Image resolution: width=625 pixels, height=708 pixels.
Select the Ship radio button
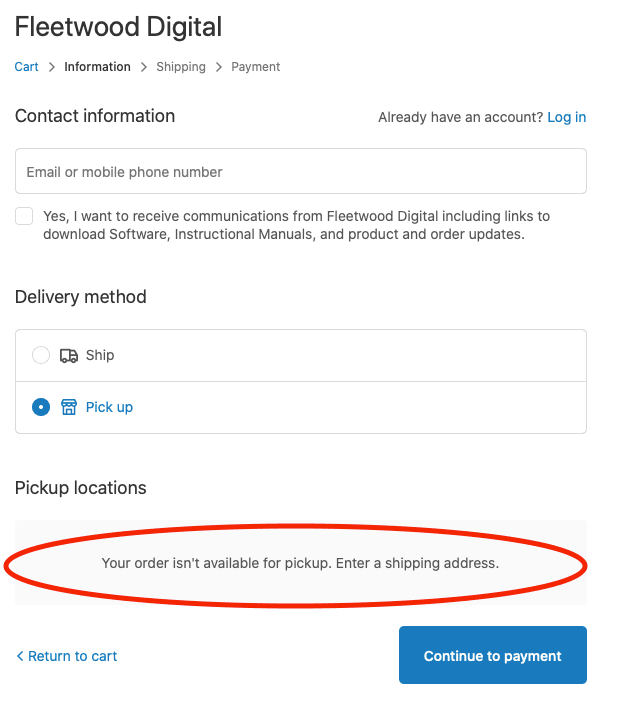(41, 355)
